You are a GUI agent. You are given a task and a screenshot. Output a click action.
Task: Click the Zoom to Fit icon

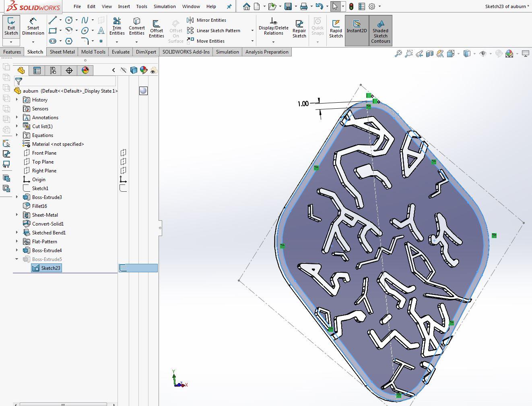(x=398, y=54)
